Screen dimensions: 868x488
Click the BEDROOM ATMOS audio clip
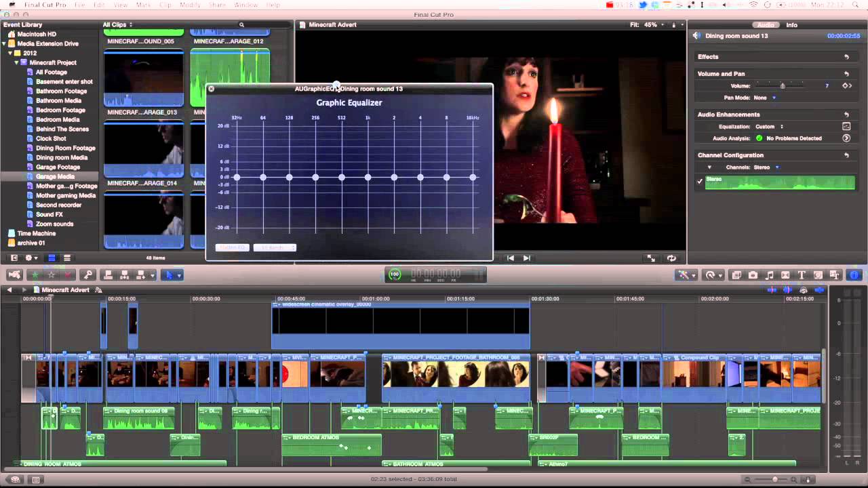click(x=332, y=445)
